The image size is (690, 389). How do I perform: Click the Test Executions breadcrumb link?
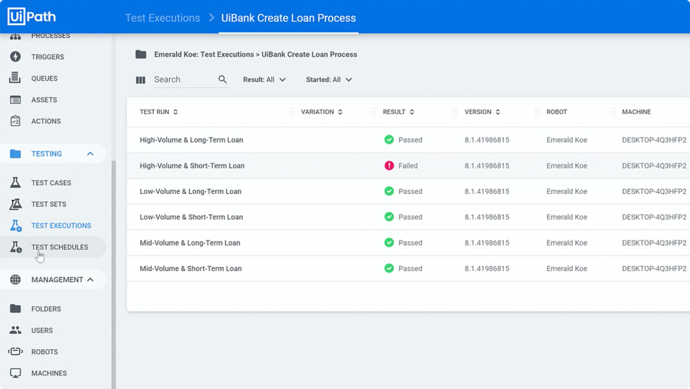coord(162,18)
